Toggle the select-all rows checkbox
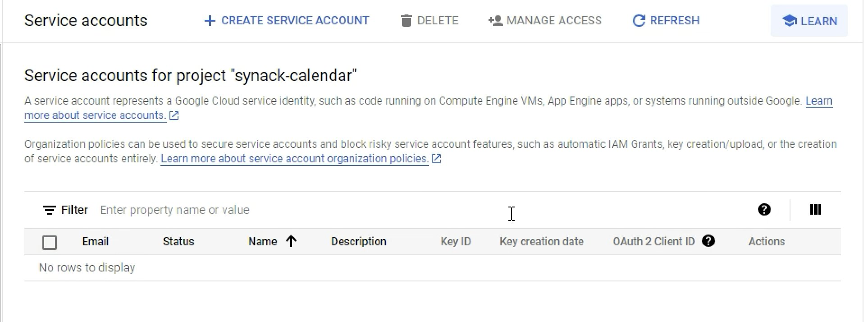Viewport: 868px width, 322px height. pyautogui.click(x=50, y=242)
